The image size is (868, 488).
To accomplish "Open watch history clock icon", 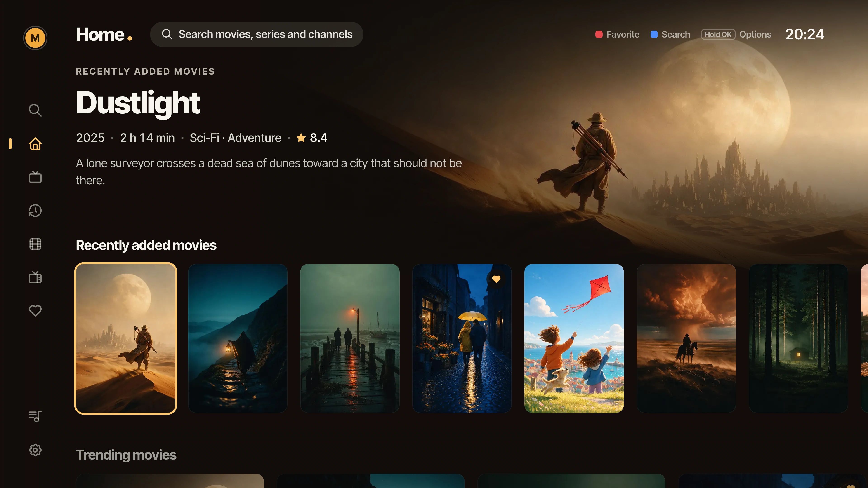I will tap(35, 211).
